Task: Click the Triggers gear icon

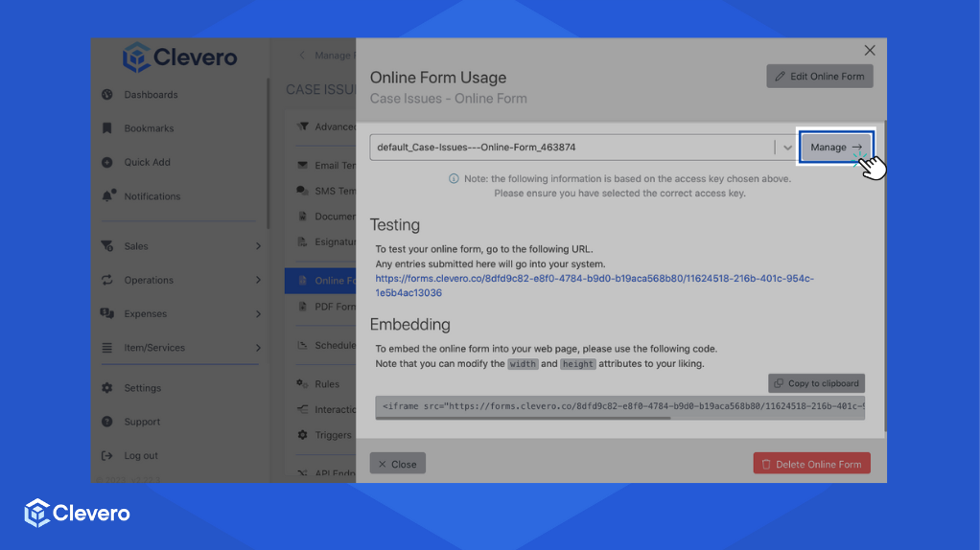Action: pyautogui.click(x=302, y=434)
